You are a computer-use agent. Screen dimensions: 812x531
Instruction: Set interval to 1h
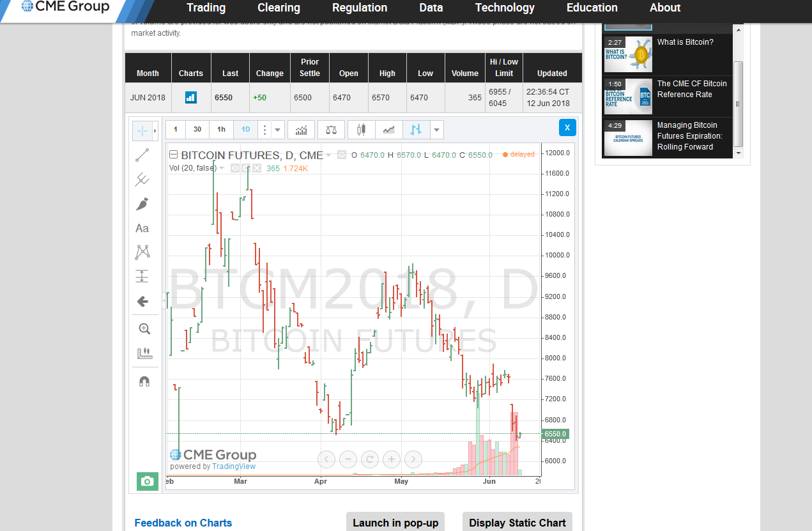(221, 130)
